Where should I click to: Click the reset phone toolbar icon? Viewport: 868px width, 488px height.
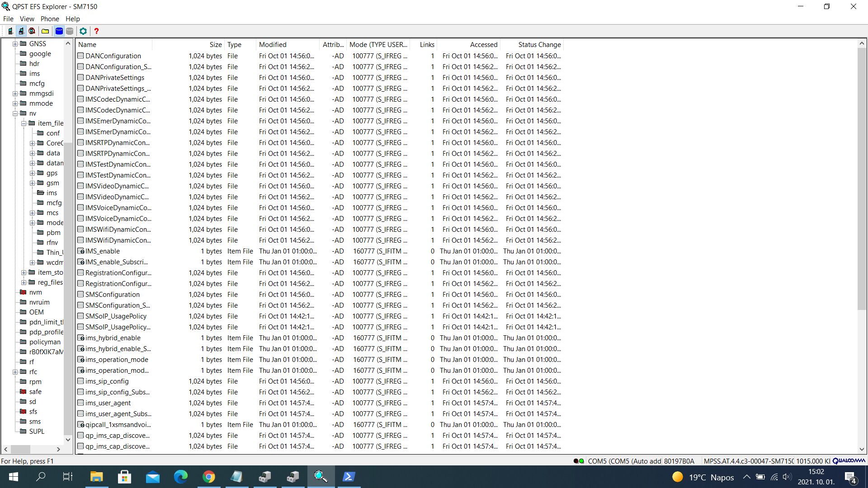[32, 31]
